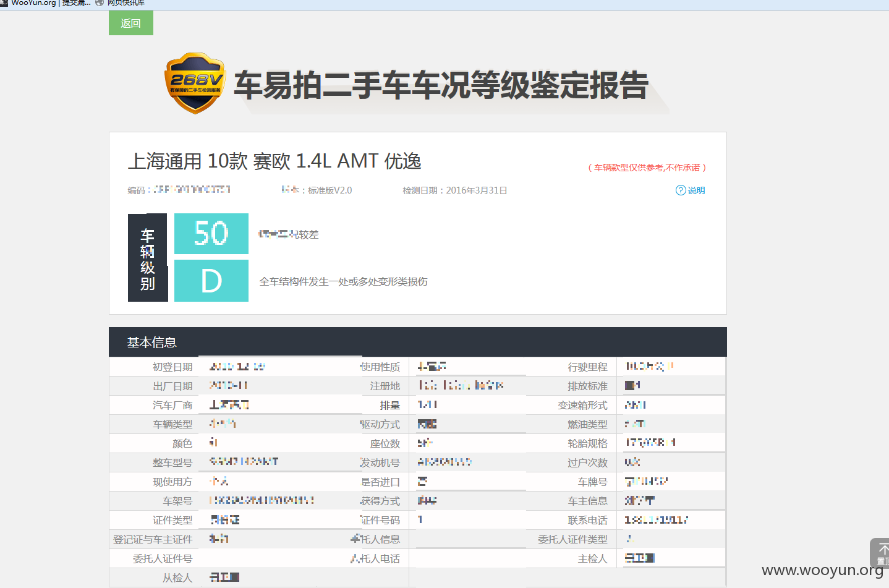The height and width of the screenshot is (588, 889).
Task: Click the 初登日期 label
Action: [173, 367]
